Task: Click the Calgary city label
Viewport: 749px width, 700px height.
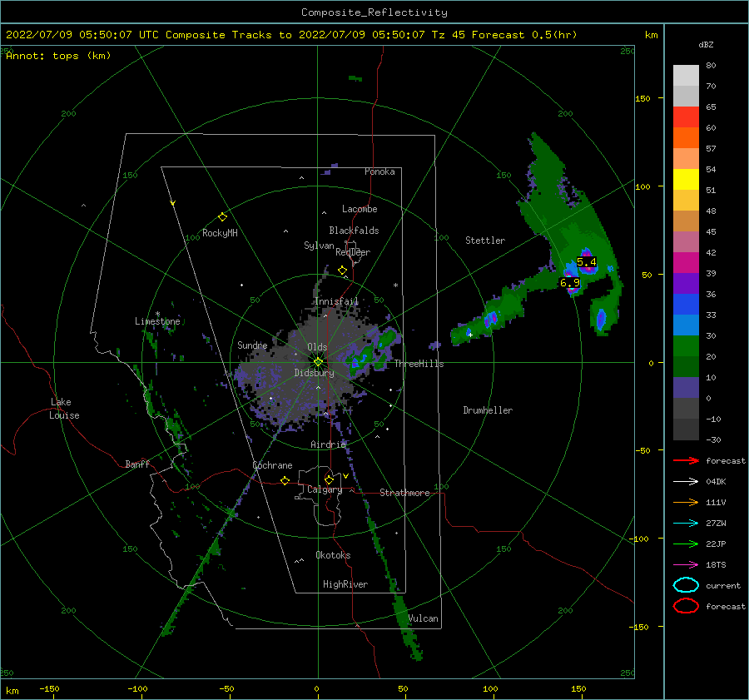Action: tap(325, 489)
